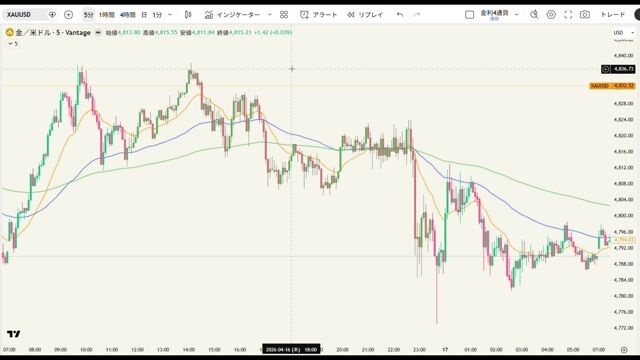
Task: Toggle visibility via symbol eye icon in search box
Action: point(52,15)
